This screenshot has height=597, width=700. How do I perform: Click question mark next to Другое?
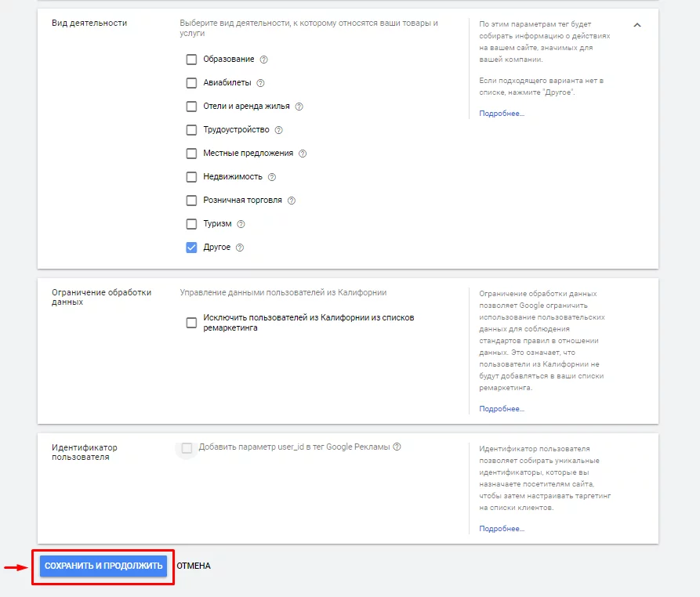coord(240,248)
